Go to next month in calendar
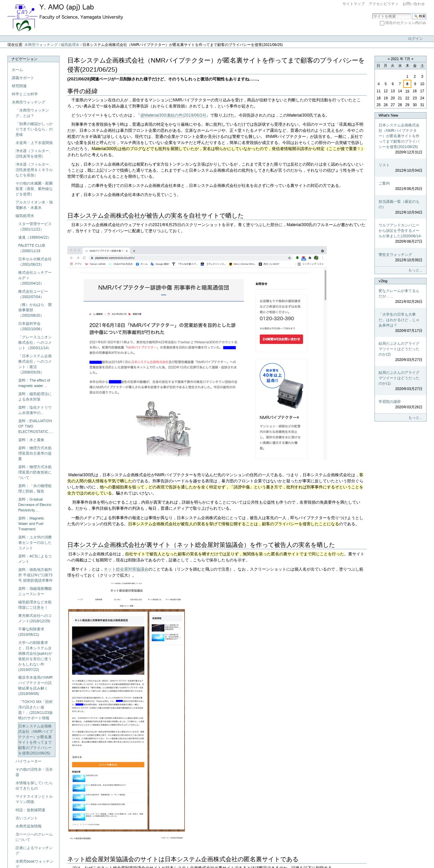 412,59
